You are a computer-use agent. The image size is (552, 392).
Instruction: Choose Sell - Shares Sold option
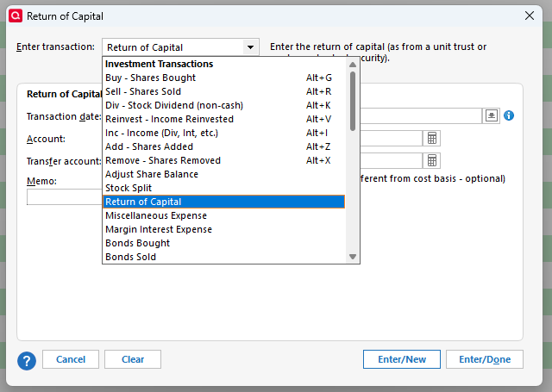(142, 91)
